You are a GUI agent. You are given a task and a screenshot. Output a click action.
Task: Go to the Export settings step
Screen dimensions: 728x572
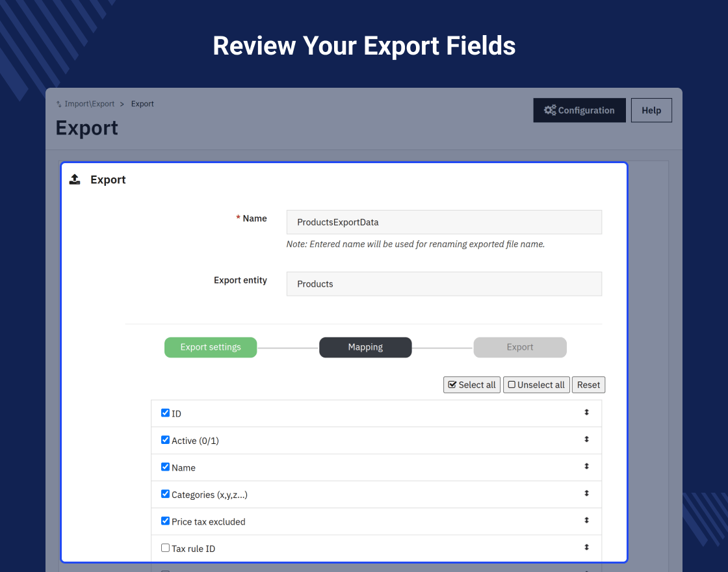tap(211, 347)
